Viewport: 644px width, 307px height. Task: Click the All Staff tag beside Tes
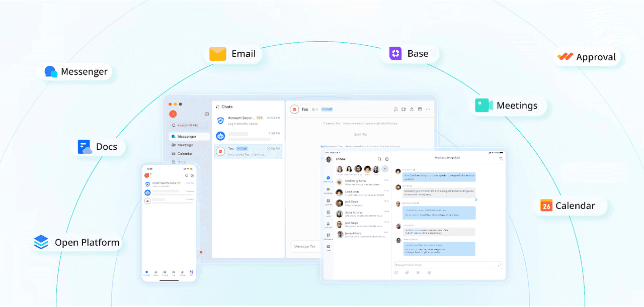coord(242,149)
